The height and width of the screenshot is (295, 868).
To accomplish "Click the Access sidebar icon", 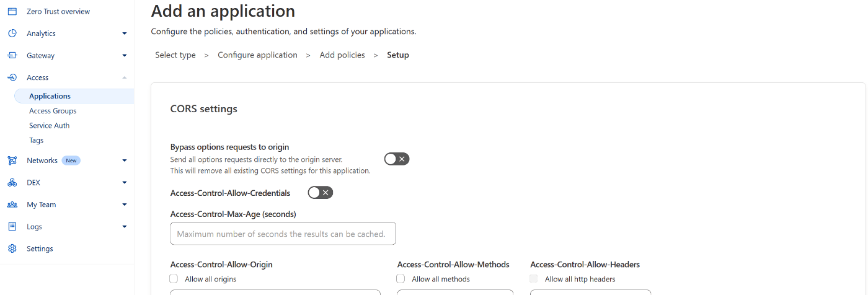I will click(x=12, y=77).
